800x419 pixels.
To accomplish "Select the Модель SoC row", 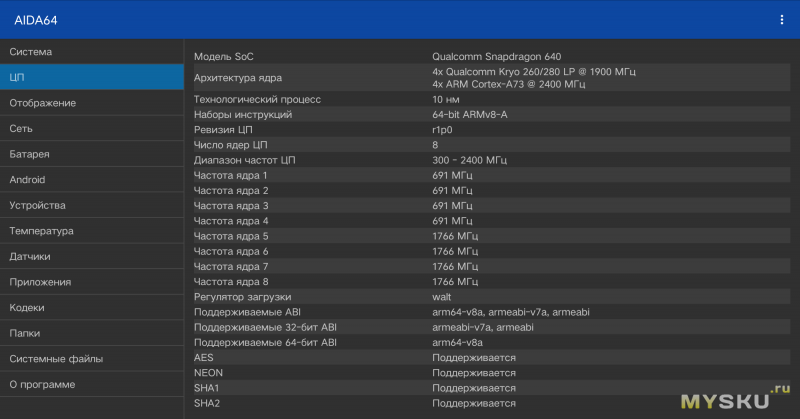I will coord(492,56).
